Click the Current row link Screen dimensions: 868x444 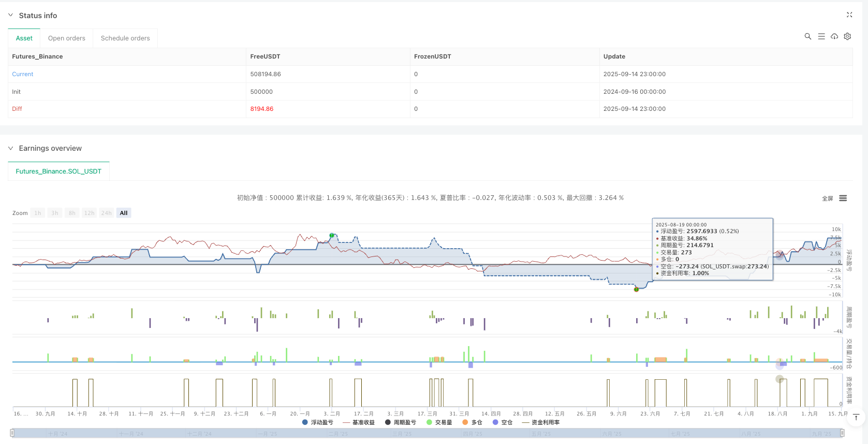pos(23,74)
